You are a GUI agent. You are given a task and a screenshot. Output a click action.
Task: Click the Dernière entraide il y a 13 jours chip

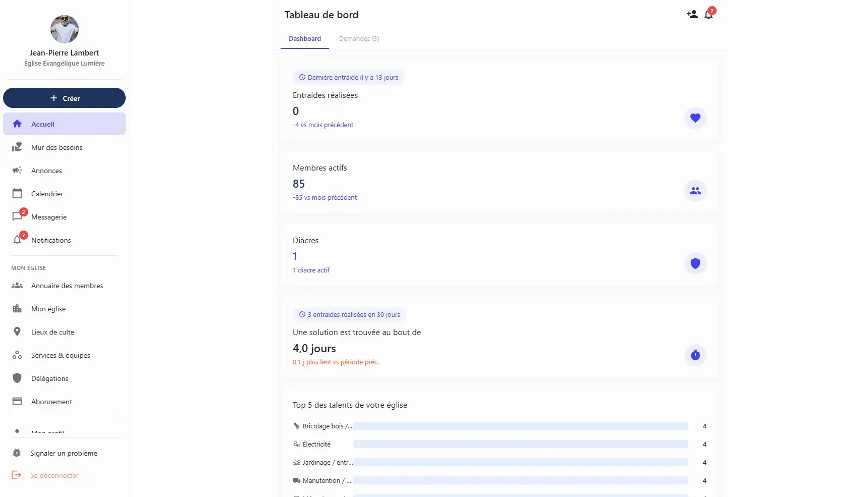click(x=348, y=78)
